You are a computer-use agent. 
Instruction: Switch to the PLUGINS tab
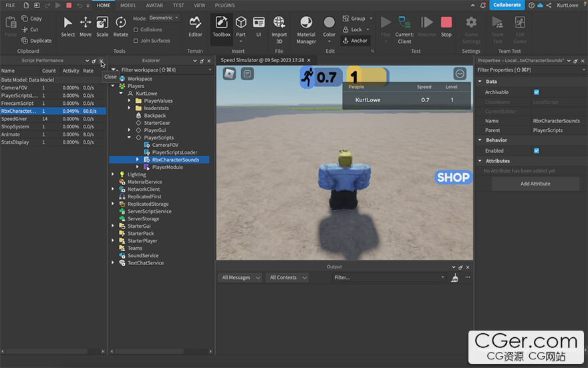(225, 5)
